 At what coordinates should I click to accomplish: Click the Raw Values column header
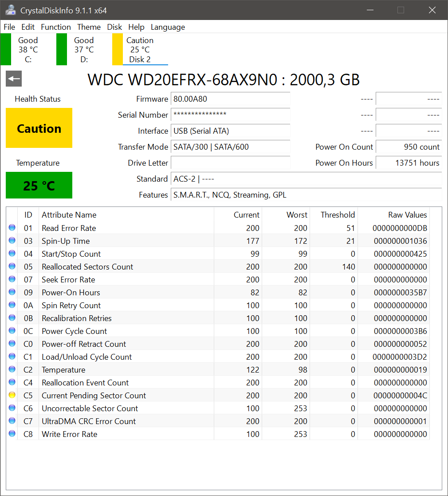393,215
